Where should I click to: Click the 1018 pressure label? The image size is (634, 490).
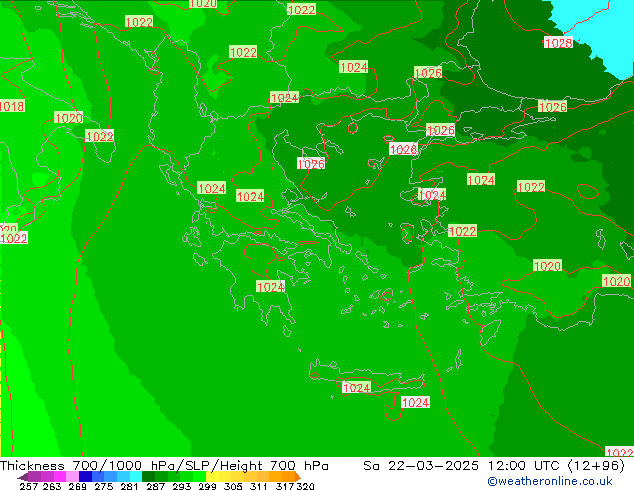(12, 106)
